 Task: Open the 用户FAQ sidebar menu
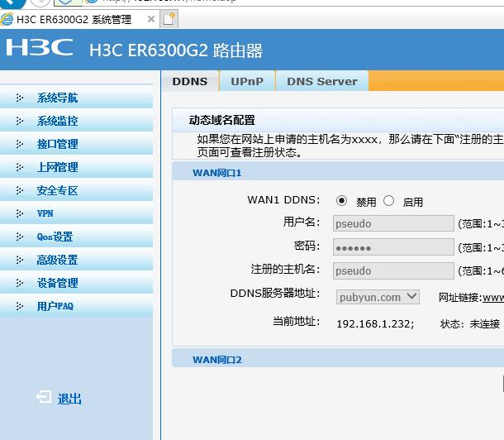[76, 306]
